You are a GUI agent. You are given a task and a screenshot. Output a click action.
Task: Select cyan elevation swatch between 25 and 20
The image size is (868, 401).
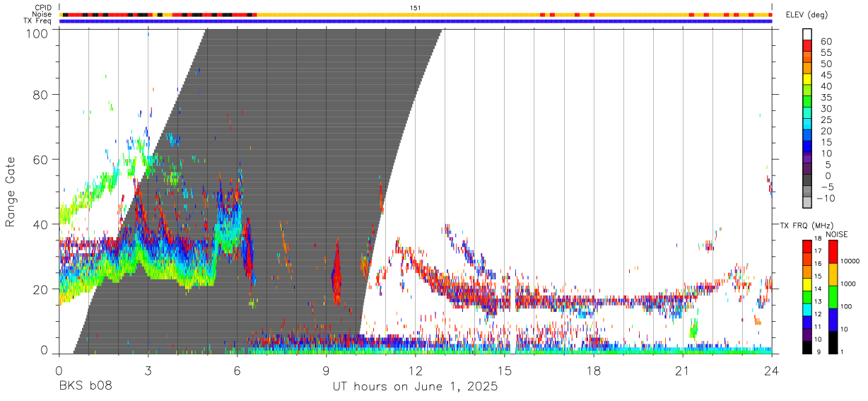pos(807,125)
